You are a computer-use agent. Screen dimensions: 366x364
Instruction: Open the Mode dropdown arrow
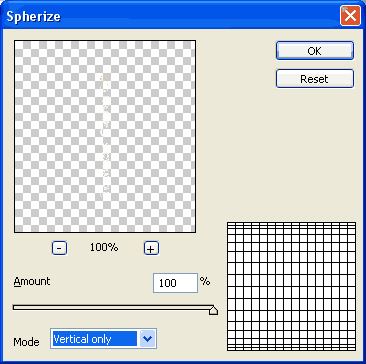[x=147, y=339]
